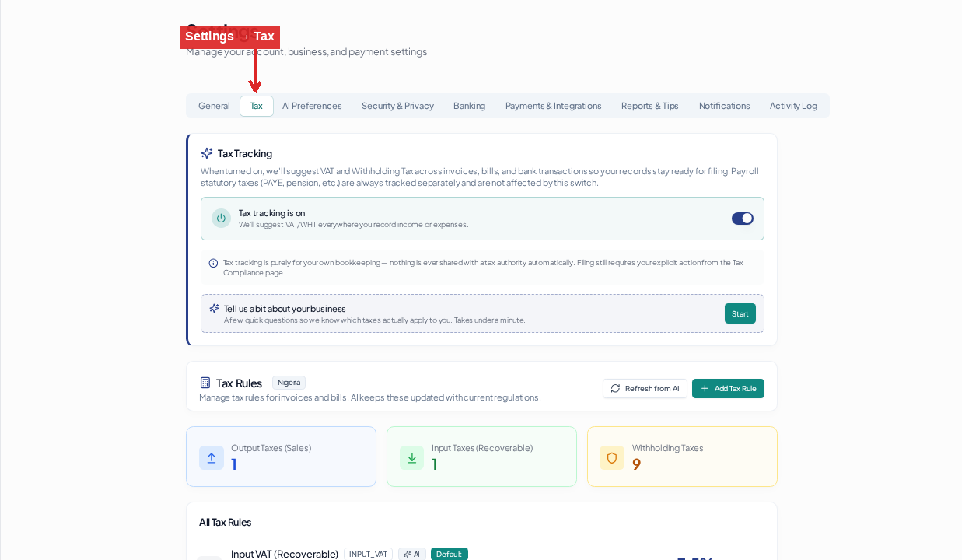Click the calculator icon beside Tax Rules
The height and width of the screenshot is (560, 962).
pos(205,383)
